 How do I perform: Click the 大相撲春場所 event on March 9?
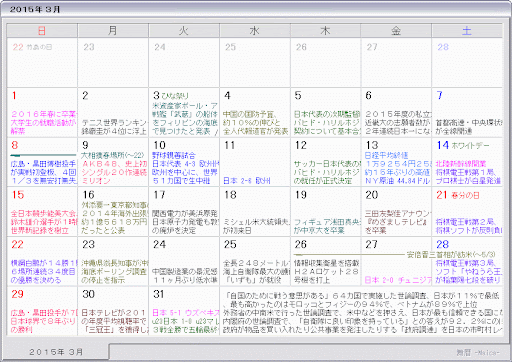pos(112,155)
